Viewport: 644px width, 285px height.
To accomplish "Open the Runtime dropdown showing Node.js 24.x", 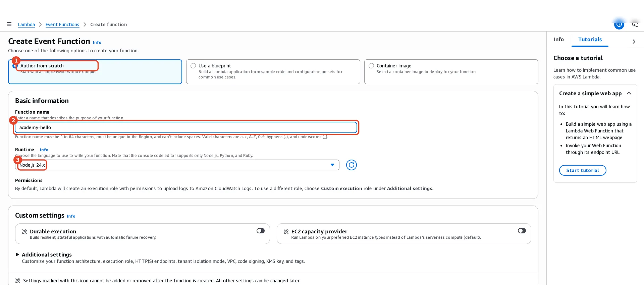I will pyautogui.click(x=177, y=165).
